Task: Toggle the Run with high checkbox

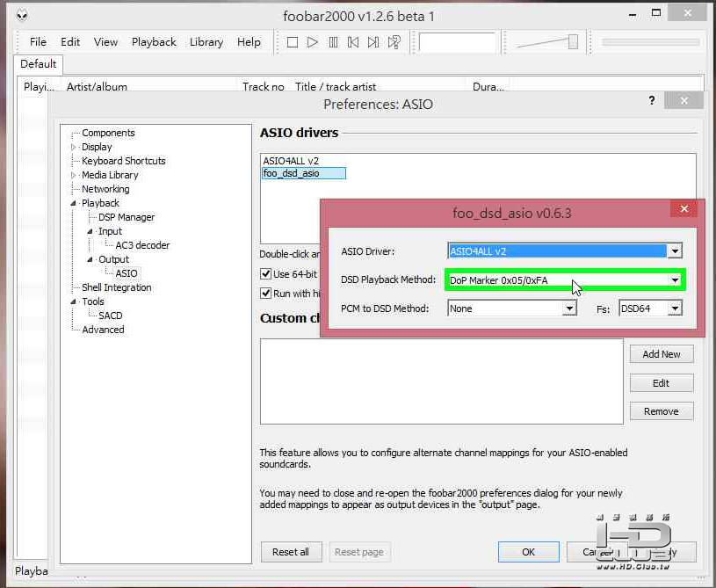Action: coord(265,293)
